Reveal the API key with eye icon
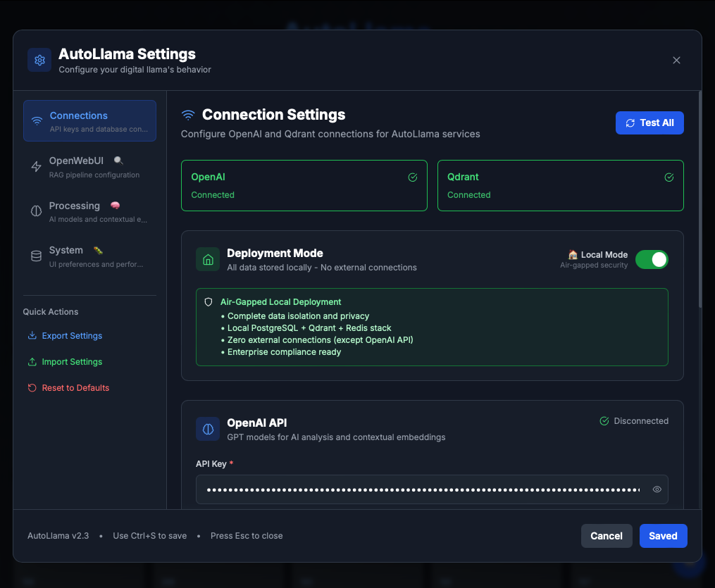The image size is (715, 588). [x=657, y=489]
